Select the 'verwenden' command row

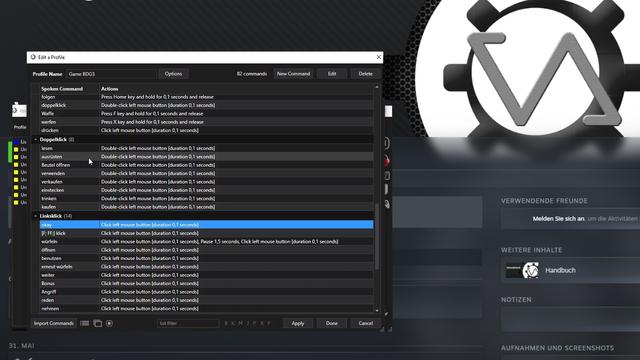click(x=207, y=173)
